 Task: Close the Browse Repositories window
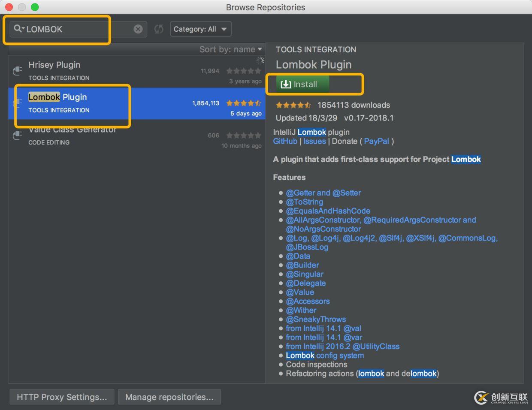coord(9,7)
